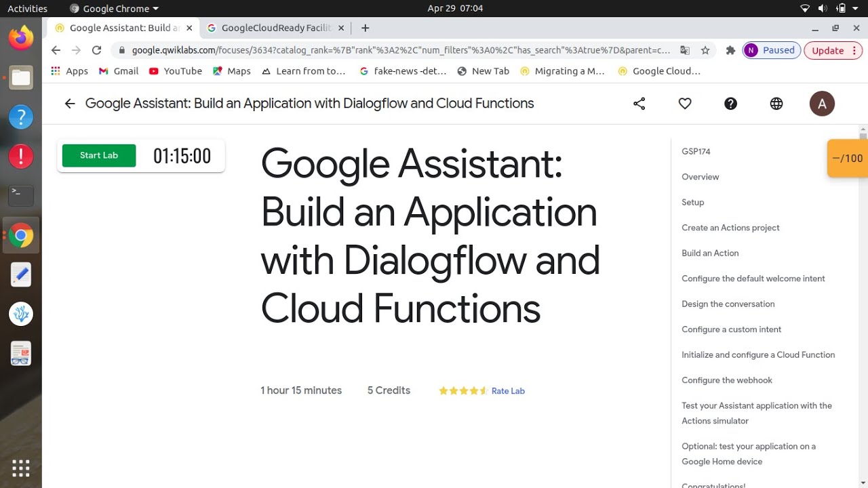Click Rate Lab link
This screenshot has height=488, width=868.
click(508, 391)
